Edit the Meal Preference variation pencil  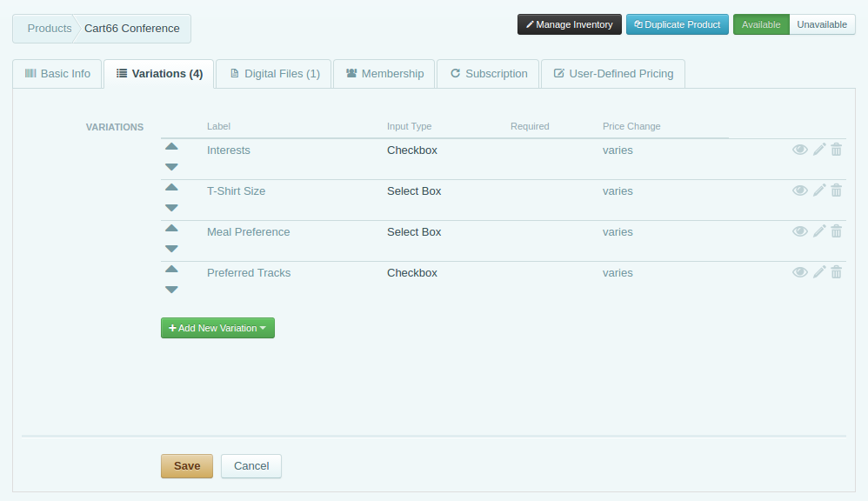(819, 231)
